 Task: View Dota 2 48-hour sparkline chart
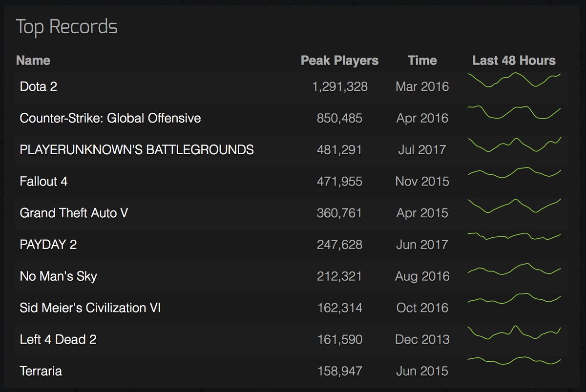click(x=514, y=81)
